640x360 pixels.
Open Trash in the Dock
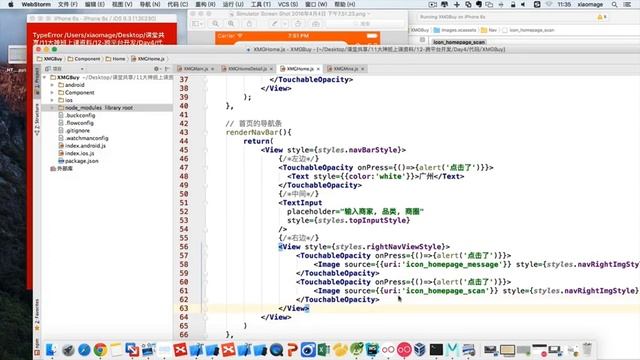(x=587, y=350)
